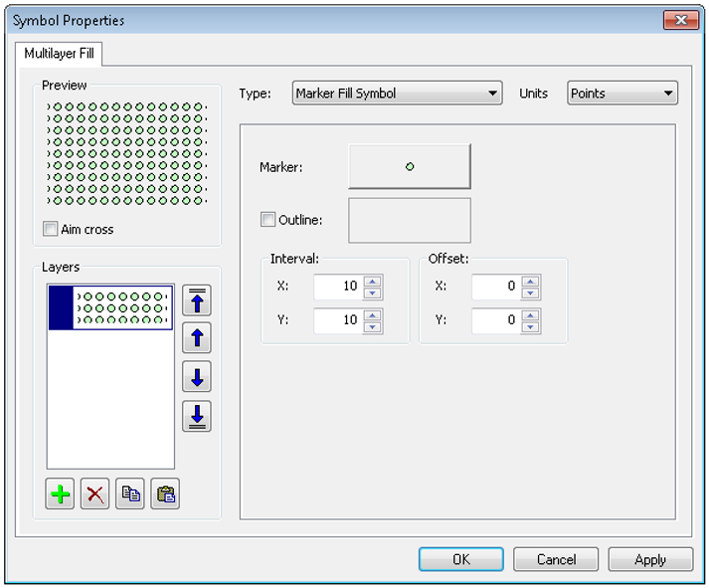Screen dimensions: 709x588
Task: Move layer up one level
Action: pyautogui.click(x=197, y=338)
